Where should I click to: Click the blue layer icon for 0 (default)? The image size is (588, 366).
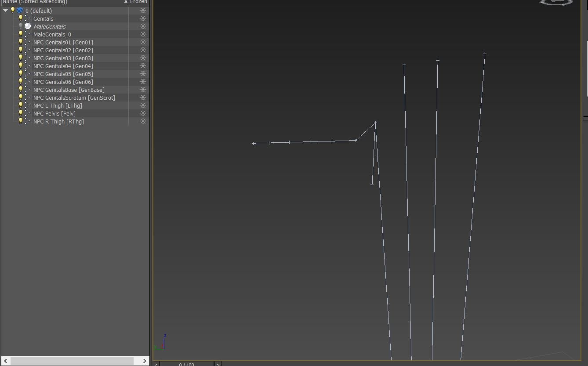(20, 11)
